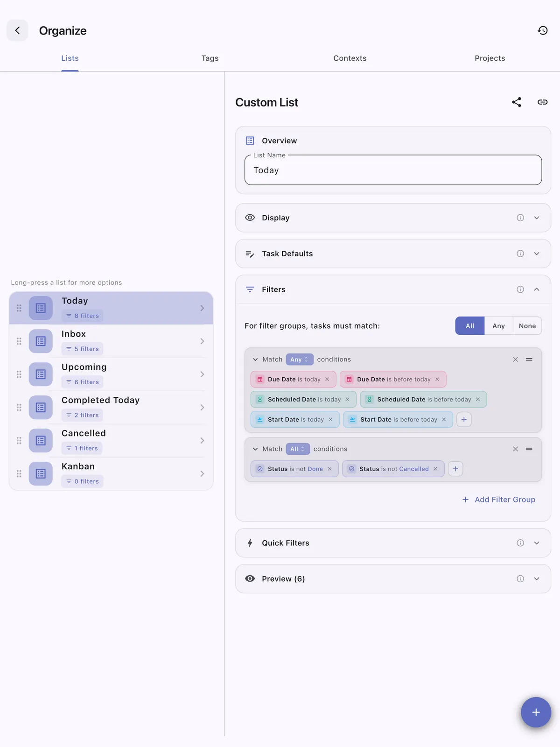Remove the first Match Any filter group
The height and width of the screenshot is (747, 560).
515,359
